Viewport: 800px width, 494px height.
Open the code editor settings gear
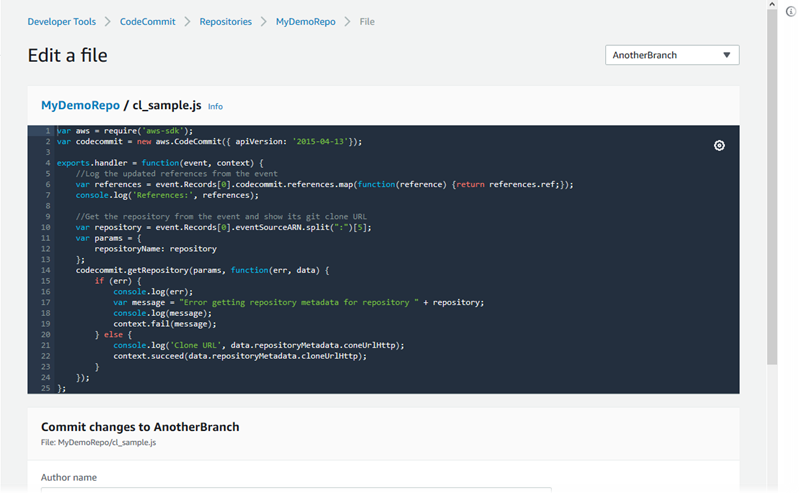719,146
